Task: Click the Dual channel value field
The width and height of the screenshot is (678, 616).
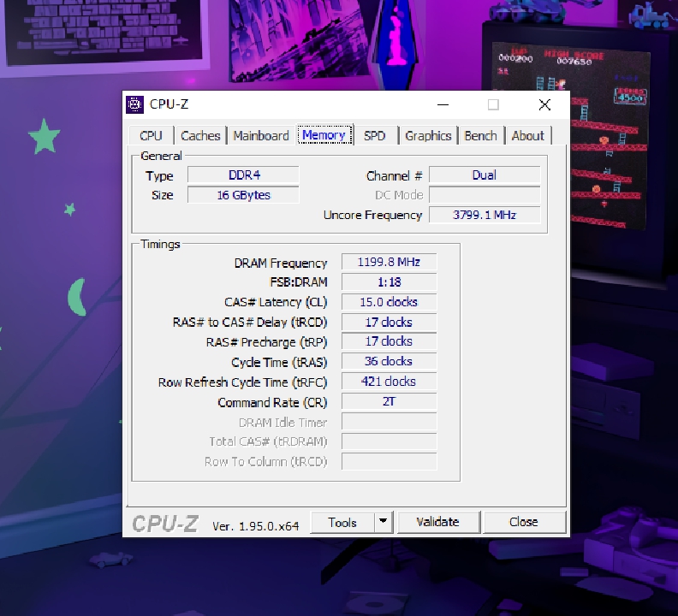Action: (x=485, y=175)
